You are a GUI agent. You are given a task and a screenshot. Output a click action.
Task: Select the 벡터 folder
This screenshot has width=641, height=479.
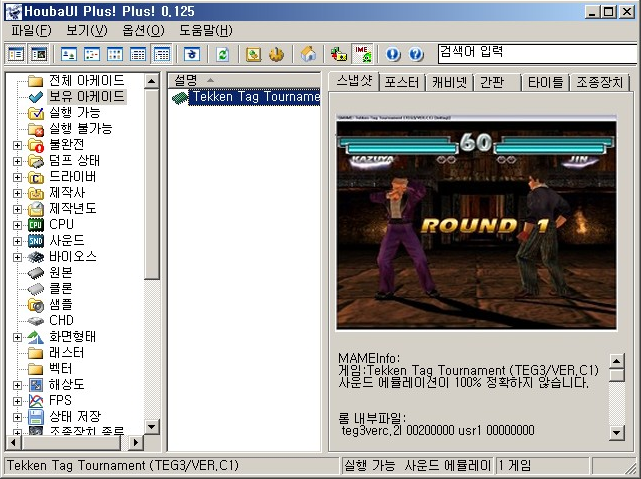click(61, 369)
